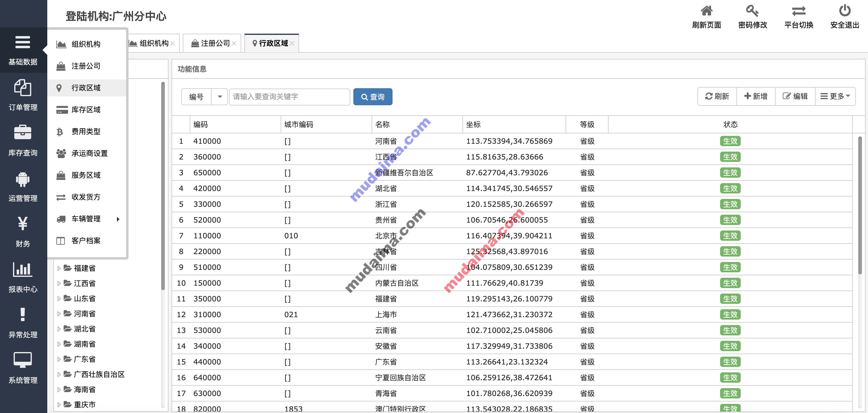Viewport: 868px width, 413px height.
Task: Open the 更多 dropdown menu
Action: coord(835,96)
